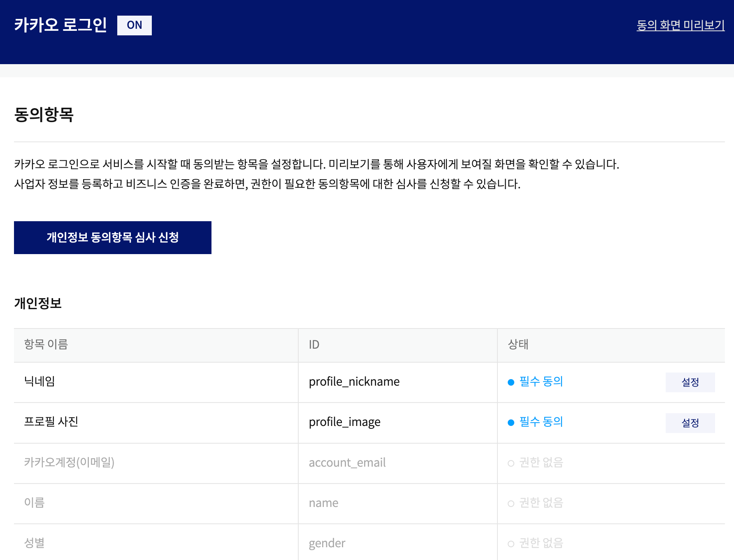Open the 동의 화면 미리보기 link
Screen dimensions: 734x560
tap(681, 25)
